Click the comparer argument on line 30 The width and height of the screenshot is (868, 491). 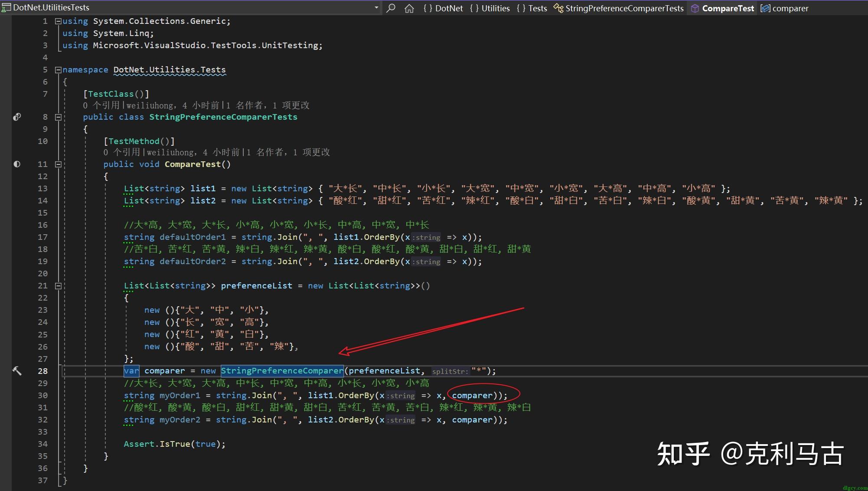(473, 396)
